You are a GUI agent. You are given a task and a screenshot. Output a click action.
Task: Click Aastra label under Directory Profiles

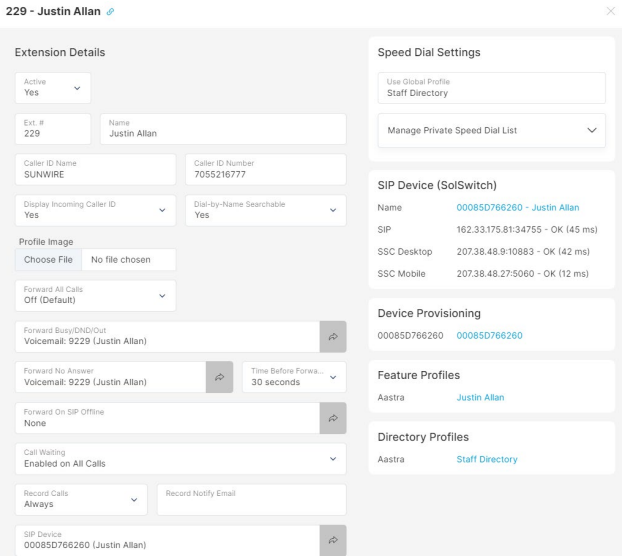click(391, 459)
